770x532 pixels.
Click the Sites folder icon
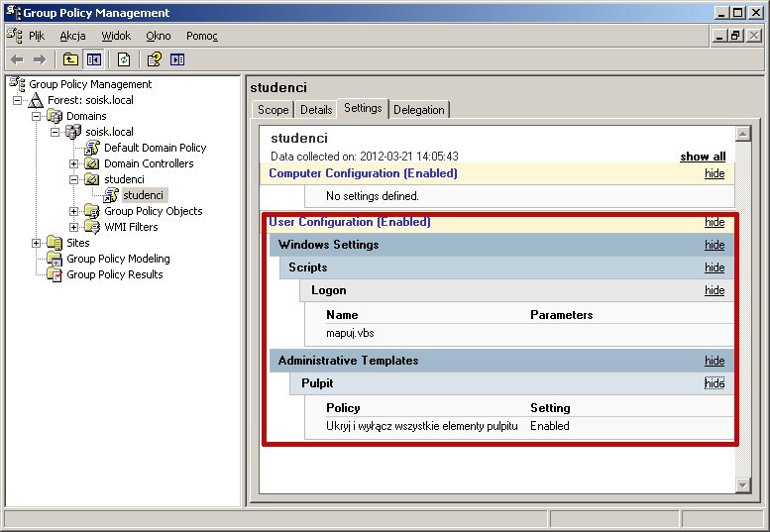(x=55, y=243)
